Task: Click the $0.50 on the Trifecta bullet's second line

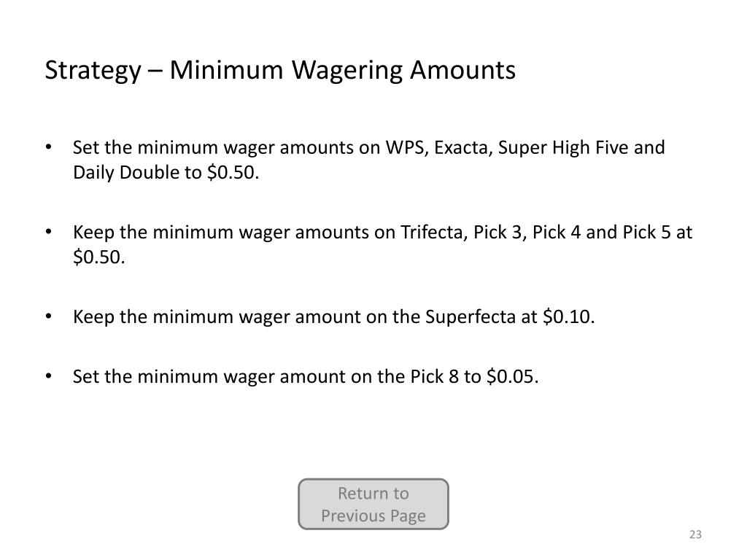Action: [98, 257]
